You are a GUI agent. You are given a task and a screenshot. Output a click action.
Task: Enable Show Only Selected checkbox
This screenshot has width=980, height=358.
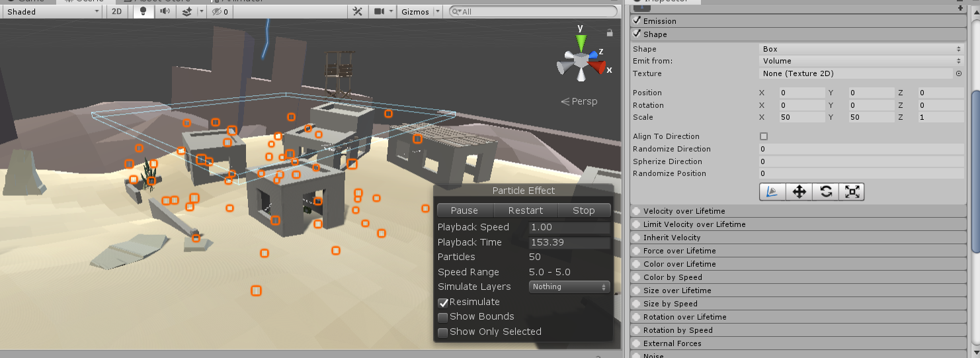443,332
